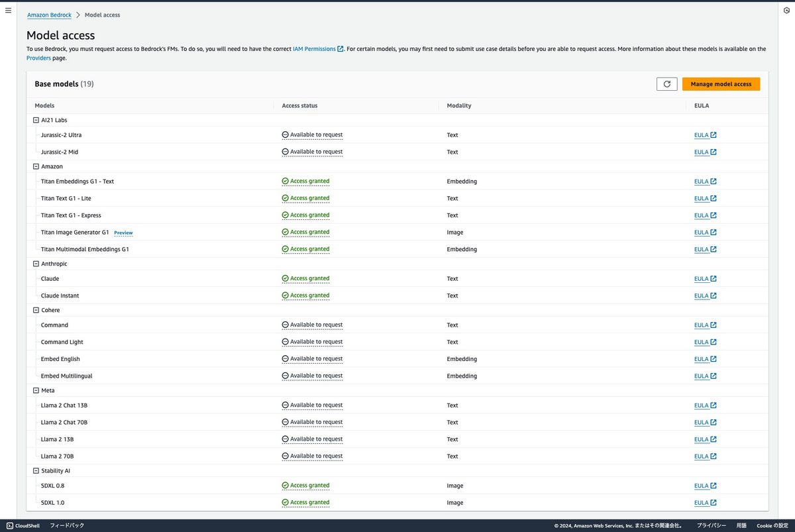795x532 pixels.
Task: Open the プライバシー link in the footer
Action: click(712, 525)
